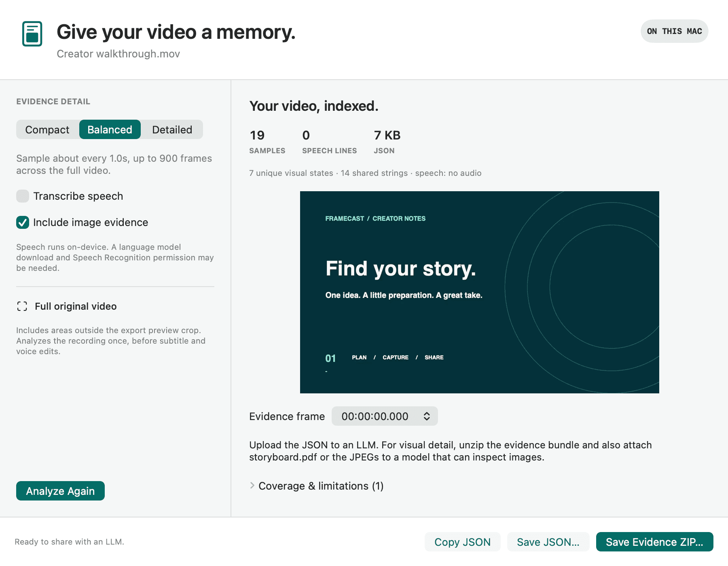
Task: Click the 19 SAMPLES statistic
Action: (x=267, y=141)
